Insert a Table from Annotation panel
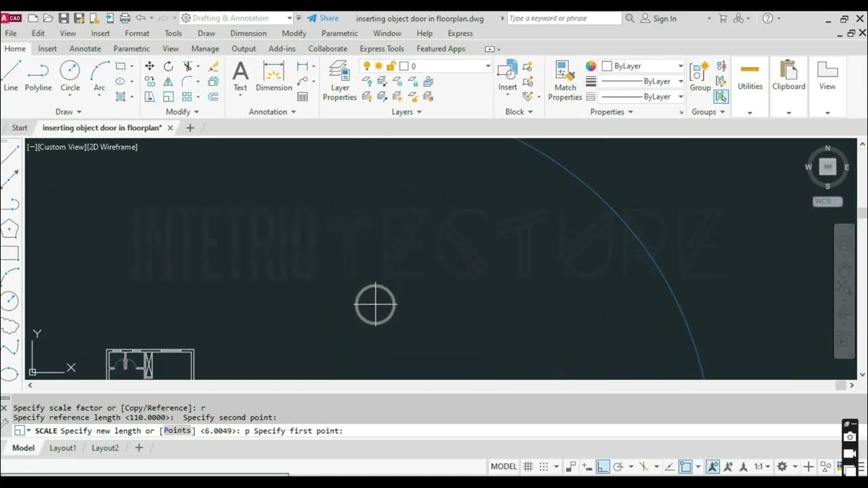Image resolution: width=868 pixels, height=488 pixels. point(302,97)
